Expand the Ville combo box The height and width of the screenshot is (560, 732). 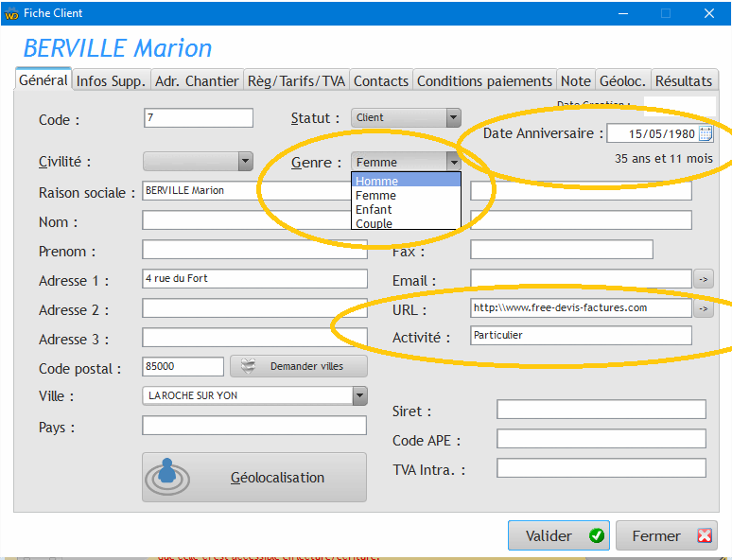point(359,396)
